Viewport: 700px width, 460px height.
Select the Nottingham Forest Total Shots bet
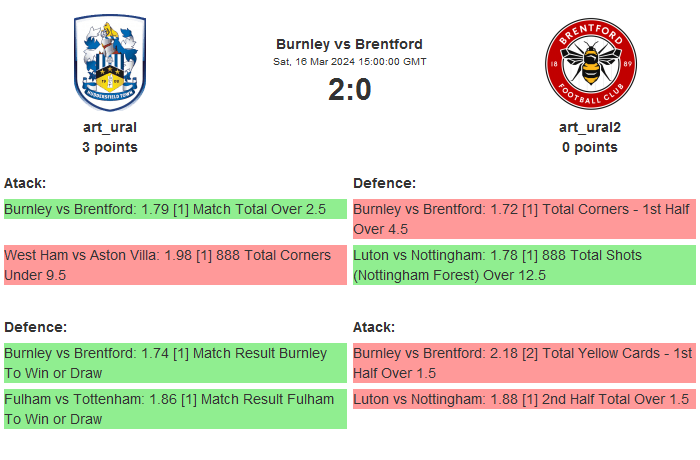(524, 265)
